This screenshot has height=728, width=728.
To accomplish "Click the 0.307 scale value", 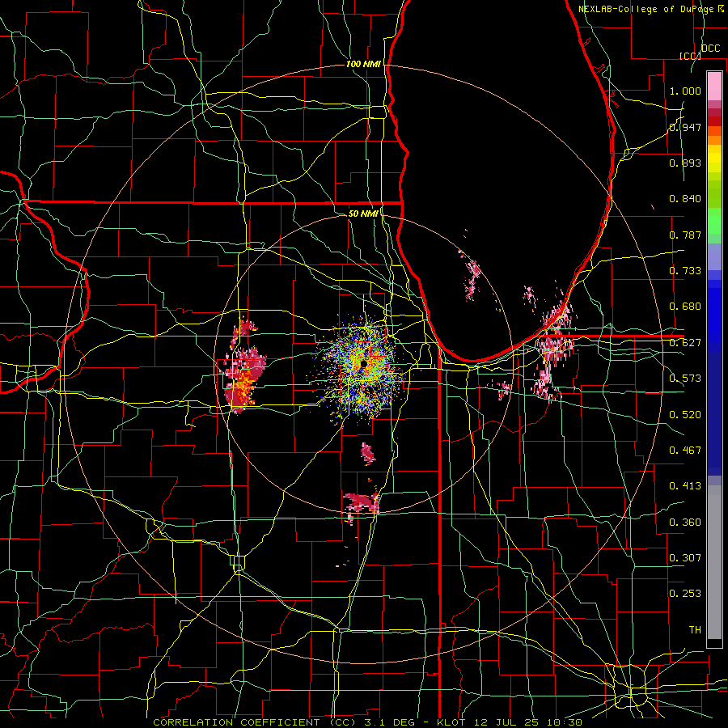I will [685, 558].
